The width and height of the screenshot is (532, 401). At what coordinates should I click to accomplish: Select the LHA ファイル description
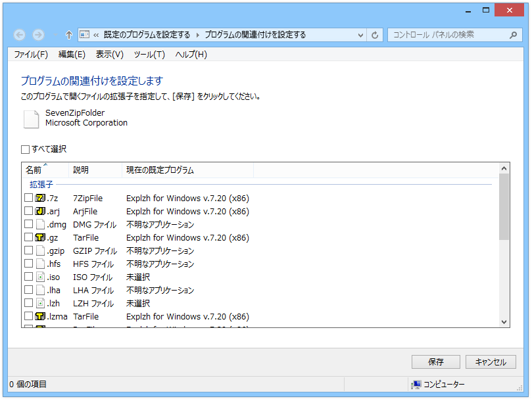click(93, 291)
